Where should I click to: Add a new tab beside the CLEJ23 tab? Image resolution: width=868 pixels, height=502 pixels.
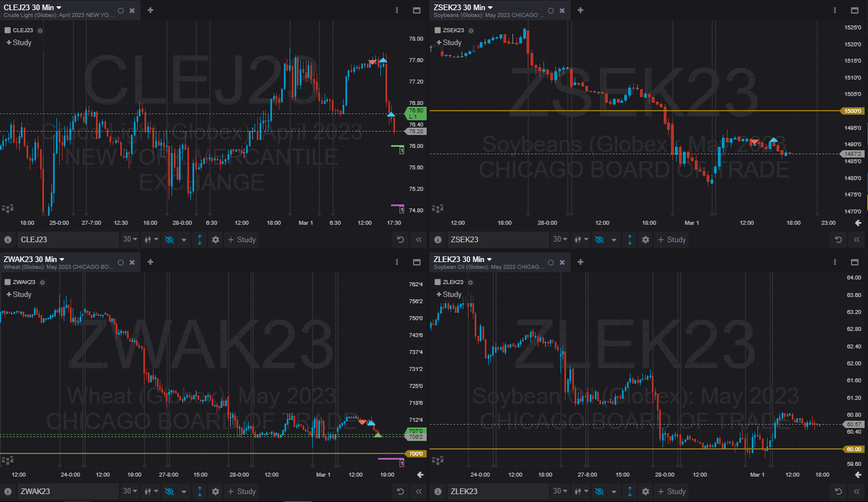pyautogui.click(x=150, y=10)
